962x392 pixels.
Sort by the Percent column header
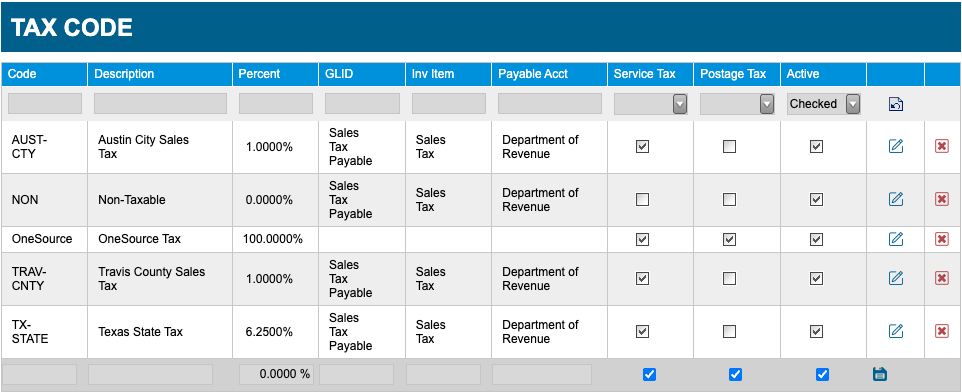tap(259, 74)
